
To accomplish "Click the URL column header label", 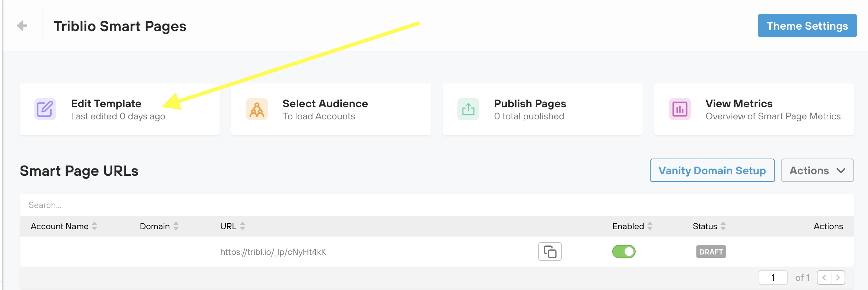I will pos(228,226).
